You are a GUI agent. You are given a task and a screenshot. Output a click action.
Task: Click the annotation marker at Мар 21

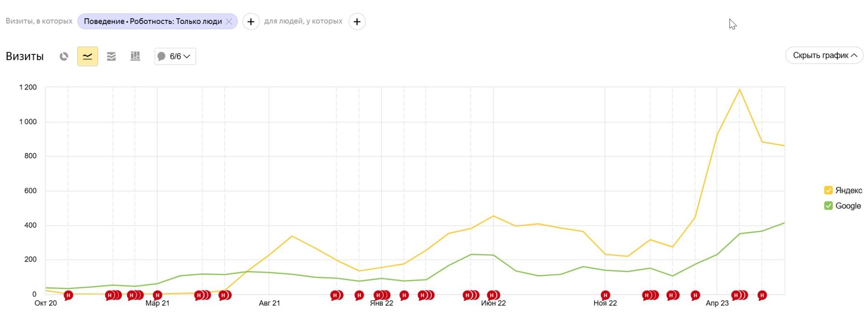pos(158,295)
